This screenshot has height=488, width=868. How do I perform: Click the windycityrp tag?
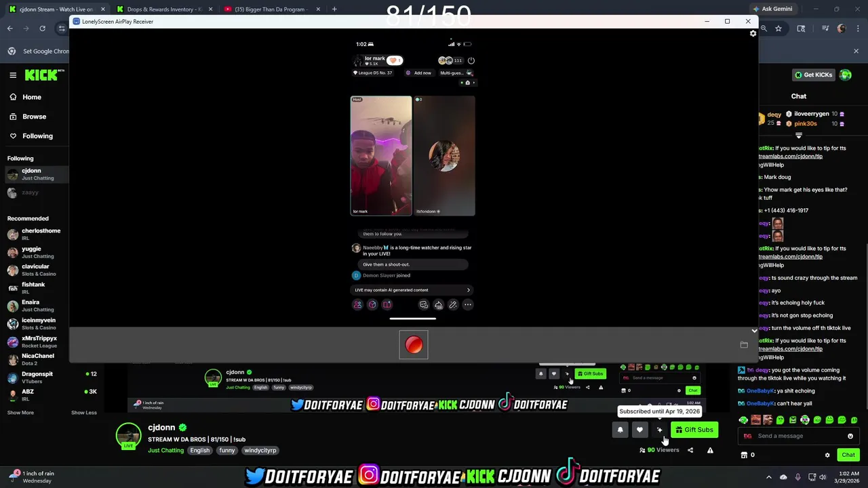click(x=260, y=450)
